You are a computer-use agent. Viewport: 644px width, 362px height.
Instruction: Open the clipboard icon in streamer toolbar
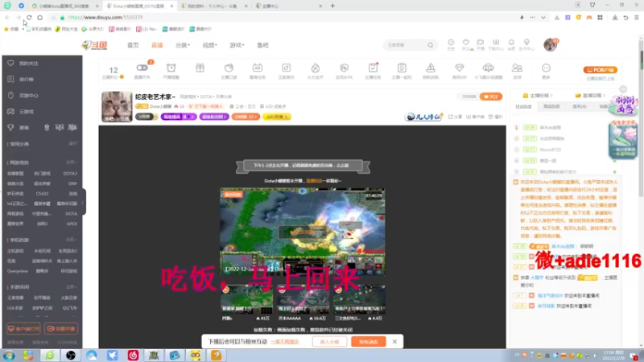(x=402, y=68)
